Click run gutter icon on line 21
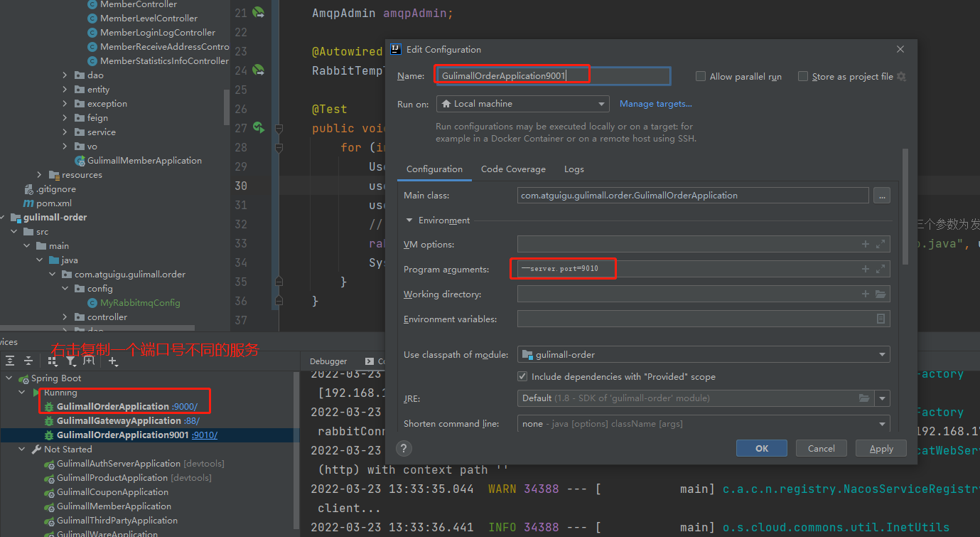The width and height of the screenshot is (980, 537). coord(258,13)
